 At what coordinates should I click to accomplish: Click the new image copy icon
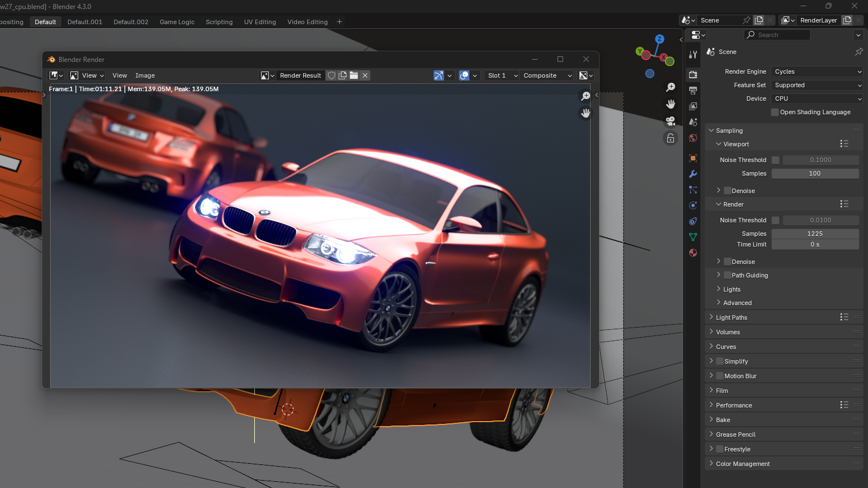click(x=343, y=75)
